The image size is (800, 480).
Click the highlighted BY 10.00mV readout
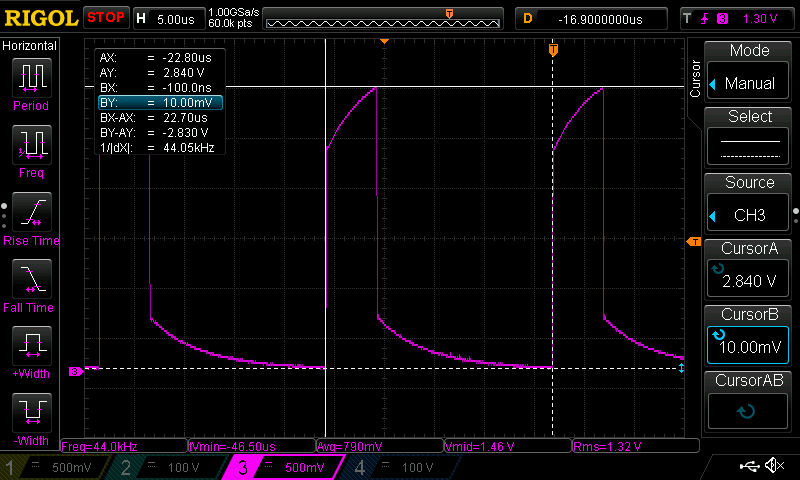[x=160, y=103]
